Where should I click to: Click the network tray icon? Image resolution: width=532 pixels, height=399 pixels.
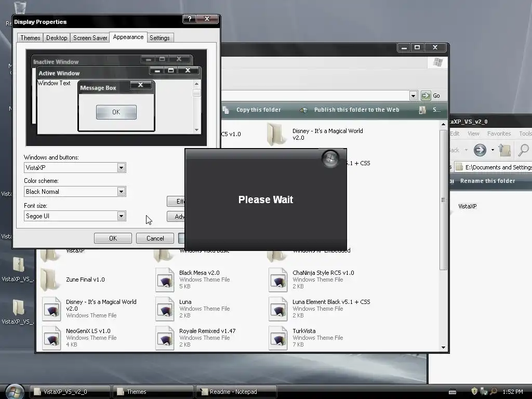click(x=484, y=392)
